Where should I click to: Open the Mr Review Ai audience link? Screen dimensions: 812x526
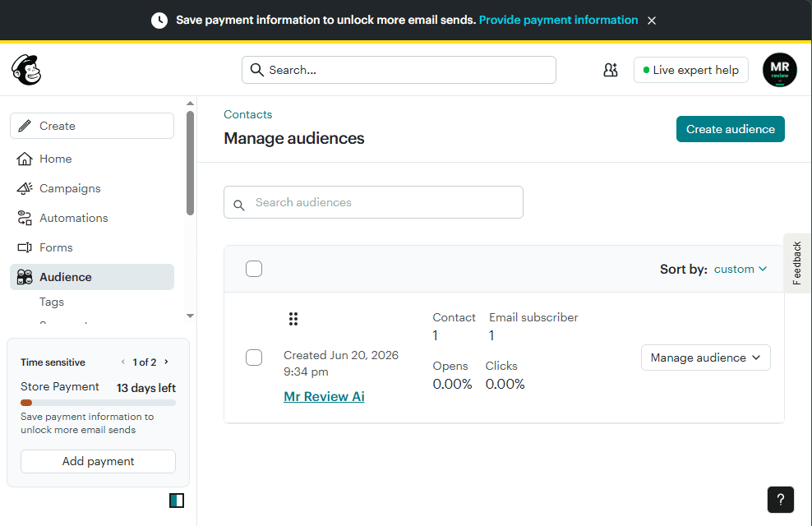[x=324, y=397]
